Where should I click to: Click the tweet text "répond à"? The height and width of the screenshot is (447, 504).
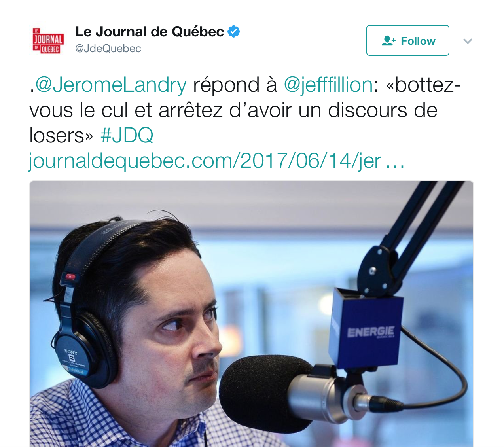click(235, 85)
